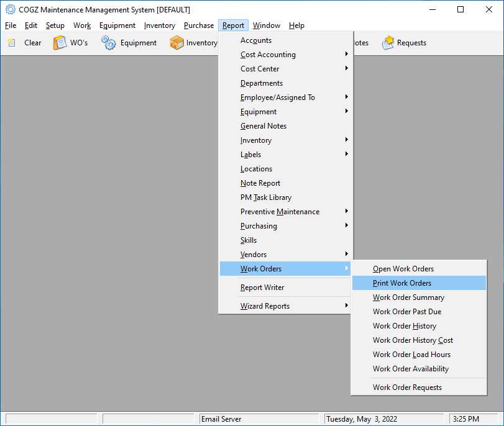This screenshot has width=504, height=426.
Task: Open Report Writer
Action: [x=286, y=288]
